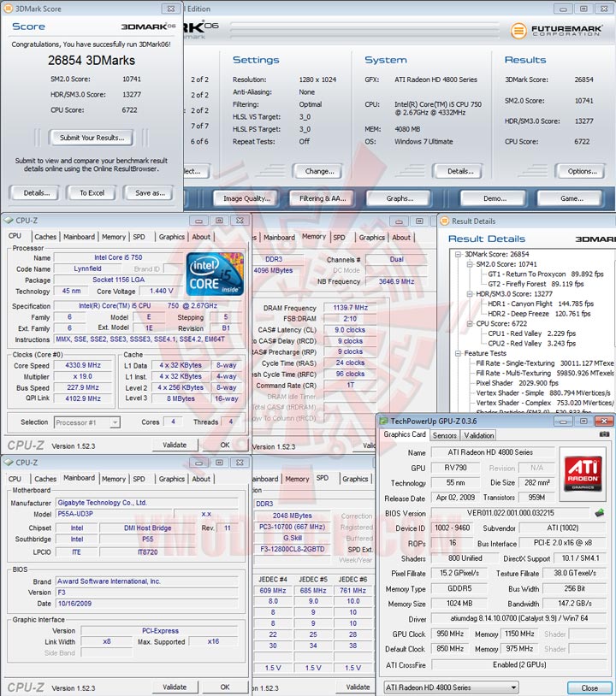Switch to Sensors tab in GPU-Z
Image resolution: width=616 pixels, height=696 pixels.
click(445, 435)
